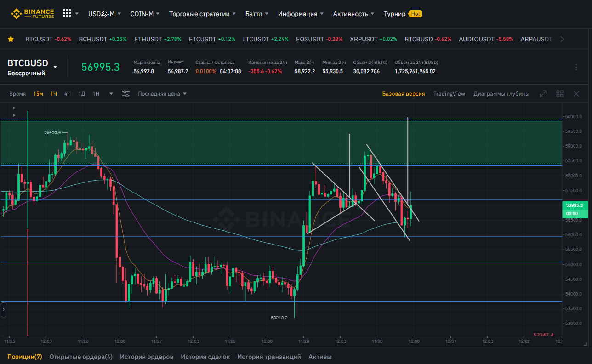Select BTCBUSD ticker in favorites bar

pyautogui.click(x=428, y=39)
